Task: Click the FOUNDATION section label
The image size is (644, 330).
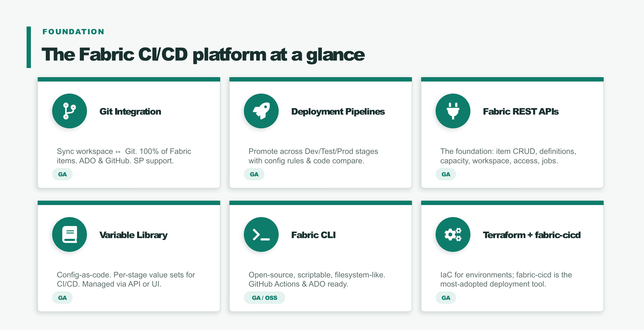Action: coord(73,32)
